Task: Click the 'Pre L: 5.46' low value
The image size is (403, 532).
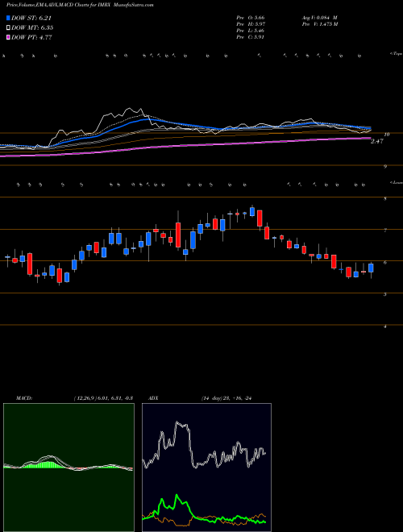Action: pos(251,31)
